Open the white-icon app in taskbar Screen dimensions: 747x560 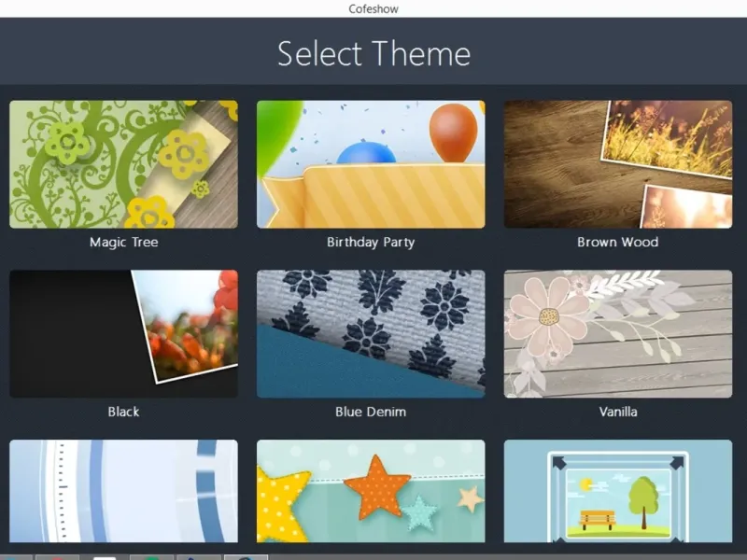[105, 557]
